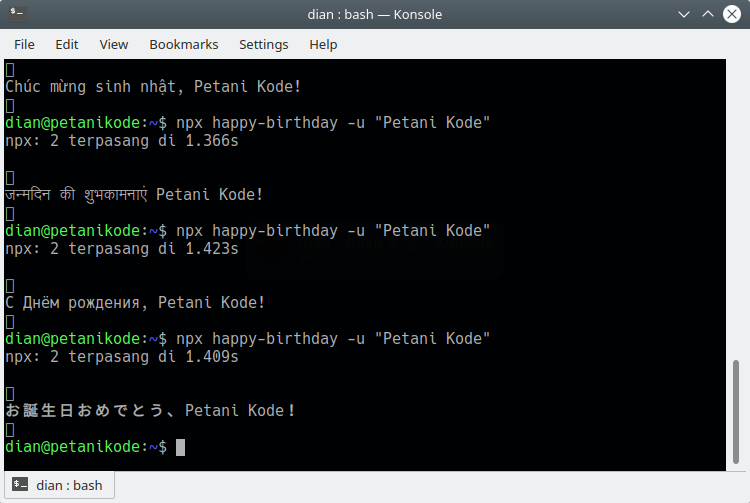Open the Help menu
750x503 pixels.
pos(323,44)
